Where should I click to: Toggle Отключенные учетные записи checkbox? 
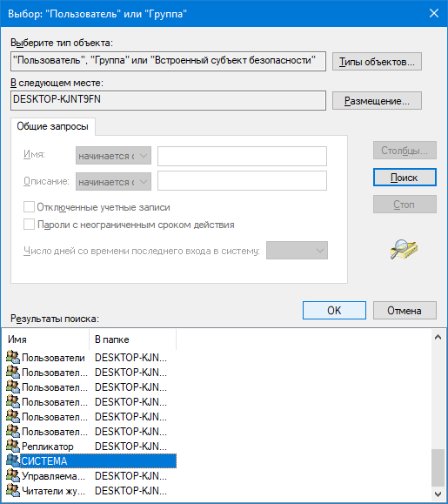(29, 207)
